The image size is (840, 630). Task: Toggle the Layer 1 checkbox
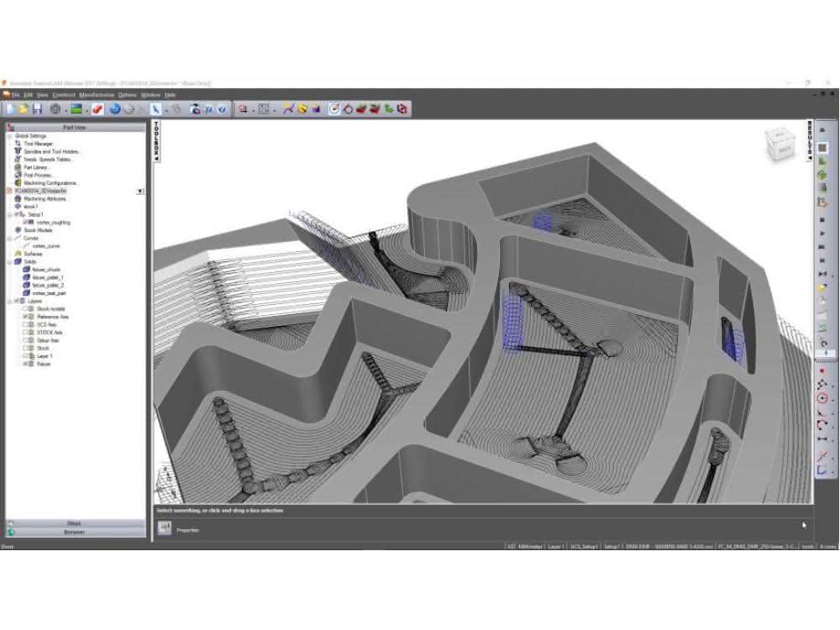(24, 356)
